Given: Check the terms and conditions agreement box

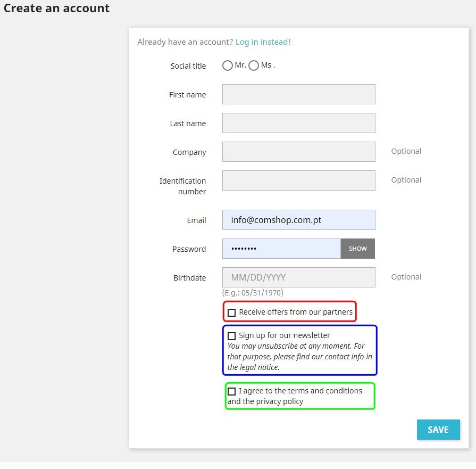Looking at the screenshot, I should coord(232,391).
